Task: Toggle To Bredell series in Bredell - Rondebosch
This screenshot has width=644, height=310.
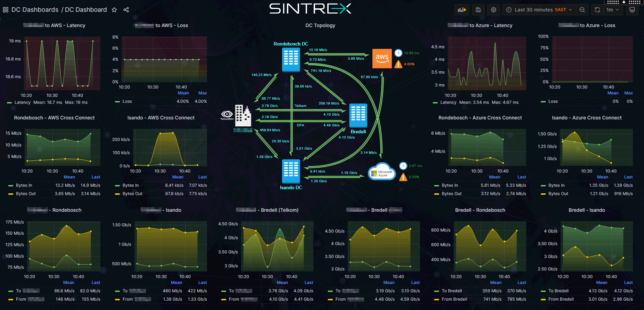Action: point(452,291)
